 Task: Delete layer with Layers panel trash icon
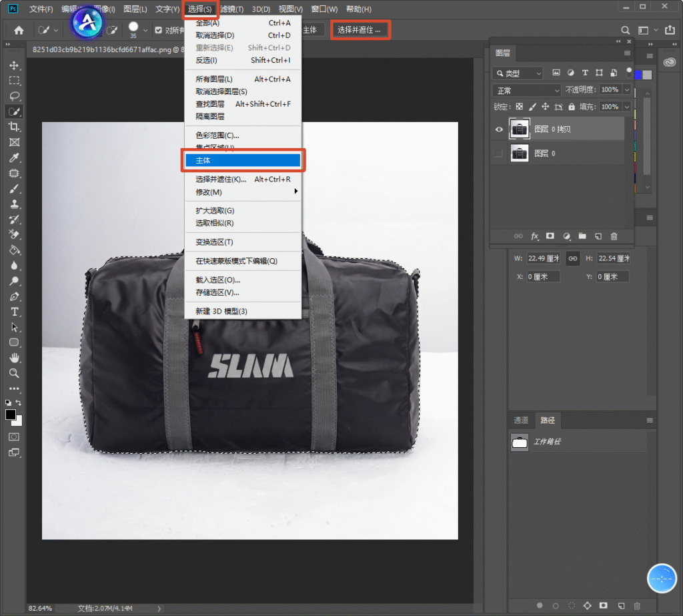pyautogui.click(x=614, y=236)
